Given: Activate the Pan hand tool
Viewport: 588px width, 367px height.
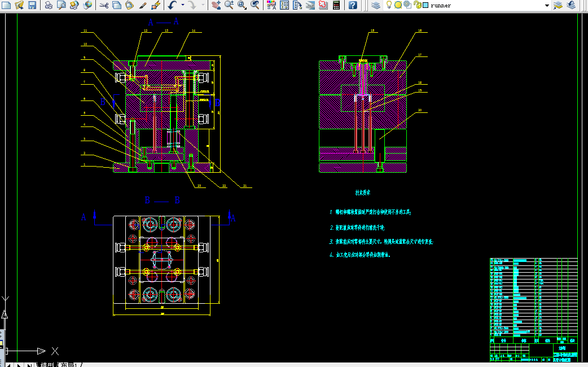Looking at the screenshot, I should pos(216,5).
